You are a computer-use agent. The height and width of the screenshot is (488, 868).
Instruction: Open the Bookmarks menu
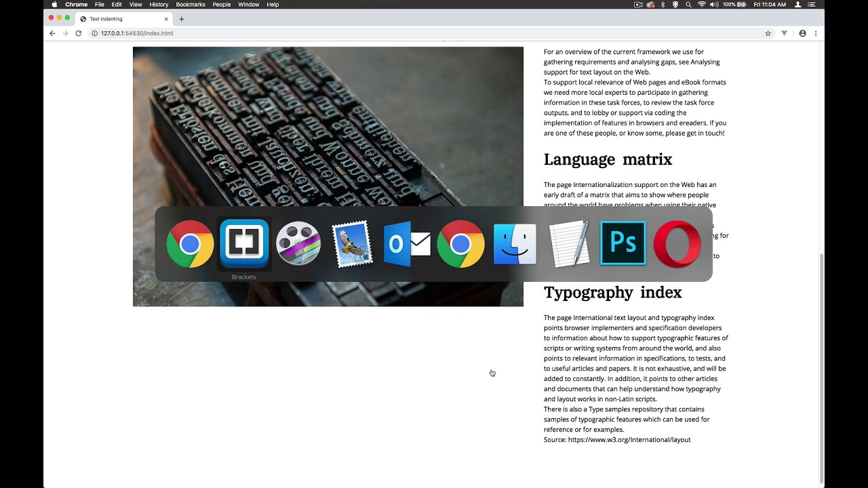(191, 5)
